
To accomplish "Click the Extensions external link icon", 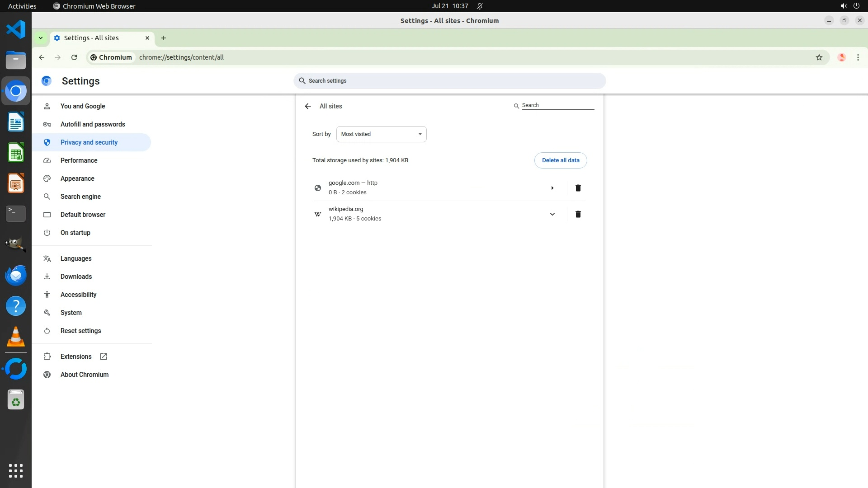I will click(104, 357).
